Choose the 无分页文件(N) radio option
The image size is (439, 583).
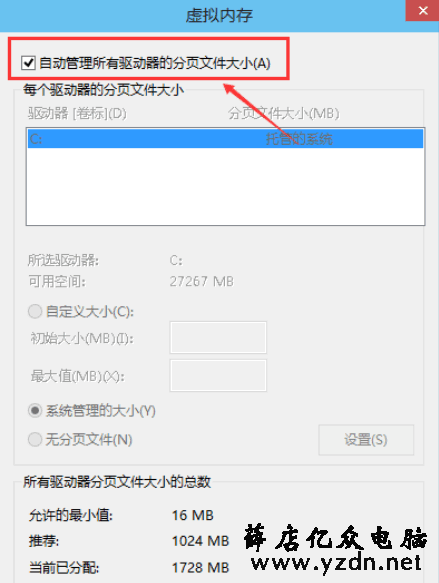coord(35,439)
